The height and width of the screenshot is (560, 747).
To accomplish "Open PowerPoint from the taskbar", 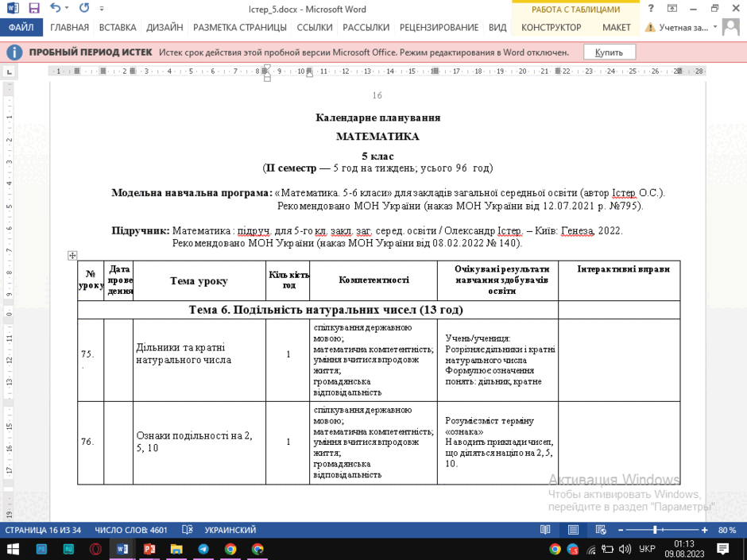I will click(149, 549).
